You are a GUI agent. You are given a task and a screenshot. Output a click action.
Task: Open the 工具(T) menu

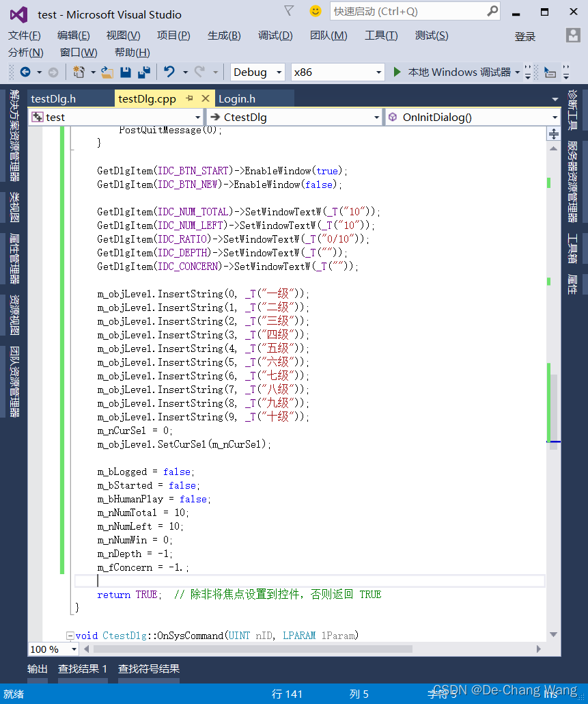click(381, 36)
